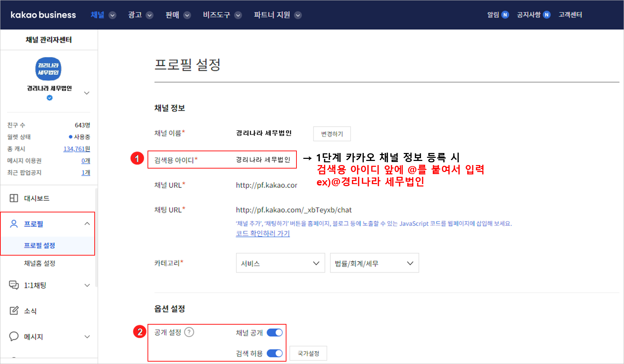Click the 소식 edit note icon
This screenshot has height=364, width=624.
point(14,310)
